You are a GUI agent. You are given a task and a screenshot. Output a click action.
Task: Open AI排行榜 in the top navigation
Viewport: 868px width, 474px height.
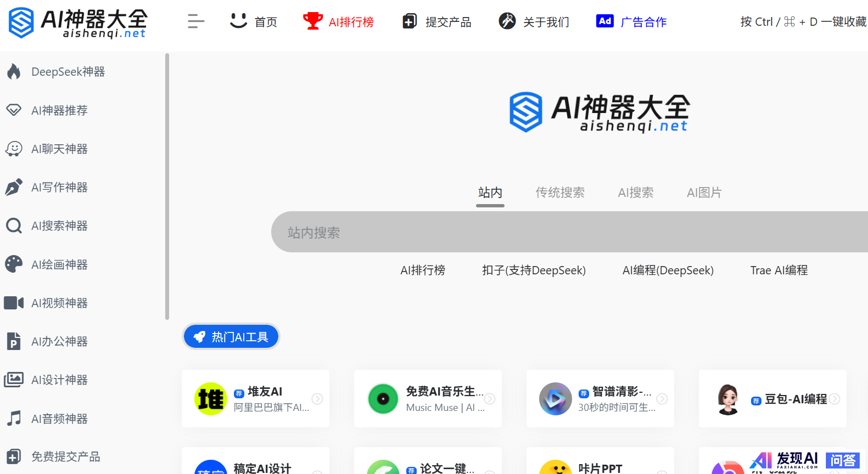point(351,22)
